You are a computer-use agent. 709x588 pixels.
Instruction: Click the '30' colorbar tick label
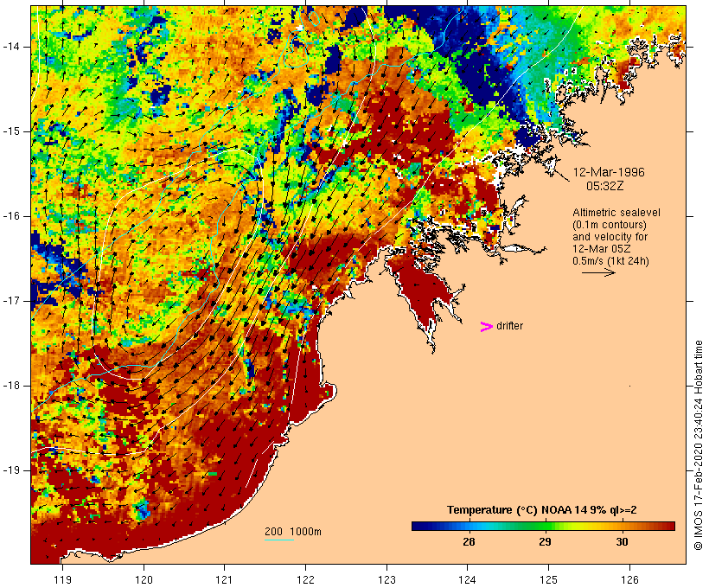(x=623, y=542)
